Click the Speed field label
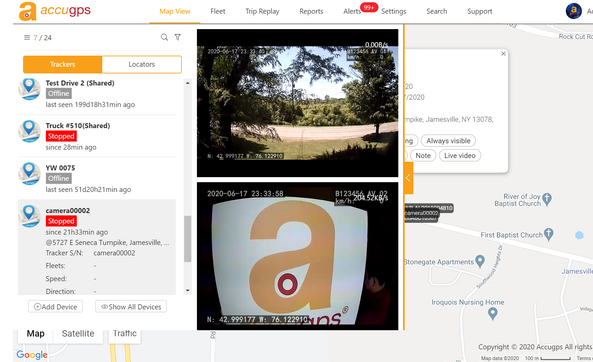The width and height of the screenshot is (593, 362). pos(56,279)
